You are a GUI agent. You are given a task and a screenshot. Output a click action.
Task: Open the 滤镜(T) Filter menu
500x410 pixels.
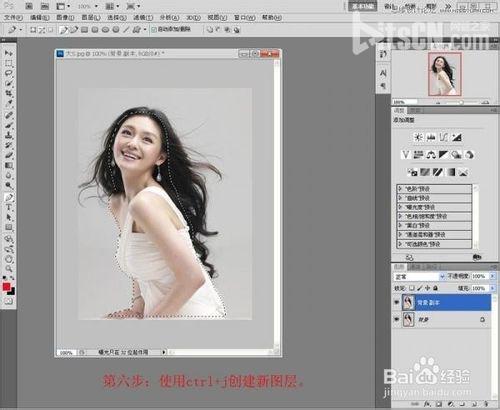(143, 17)
